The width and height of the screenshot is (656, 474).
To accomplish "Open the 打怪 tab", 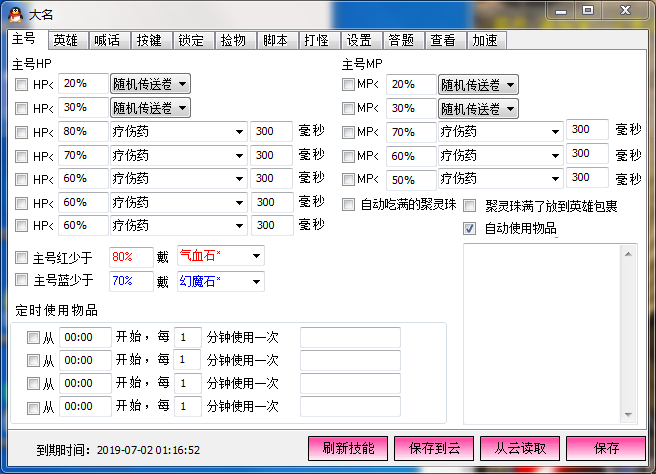I will [x=319, y=41].
